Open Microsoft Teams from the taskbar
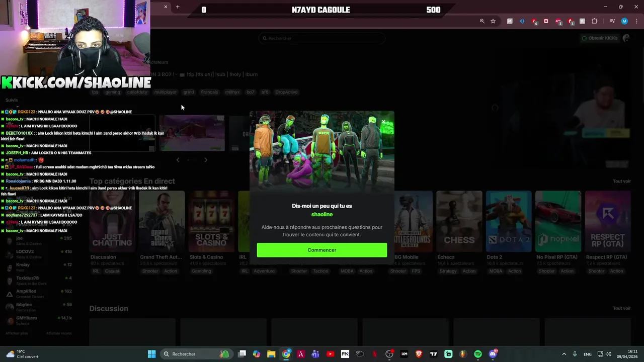The width and height of the screenshot is (644, 362). tap(315, 354)
